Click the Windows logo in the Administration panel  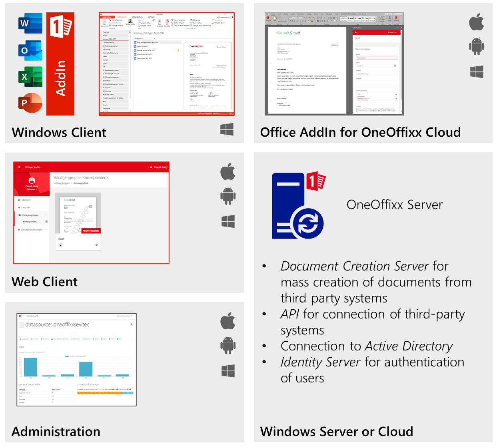pos(228,371)
